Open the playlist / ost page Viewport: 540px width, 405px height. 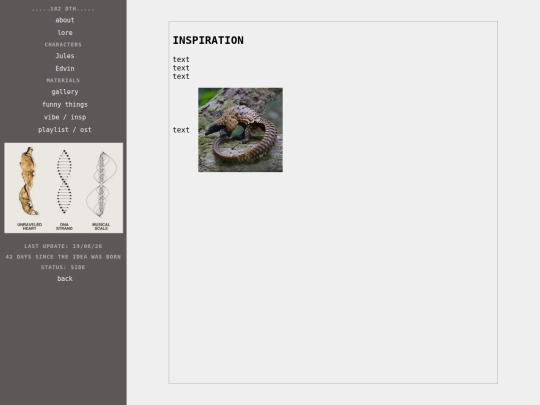[65, 130]
